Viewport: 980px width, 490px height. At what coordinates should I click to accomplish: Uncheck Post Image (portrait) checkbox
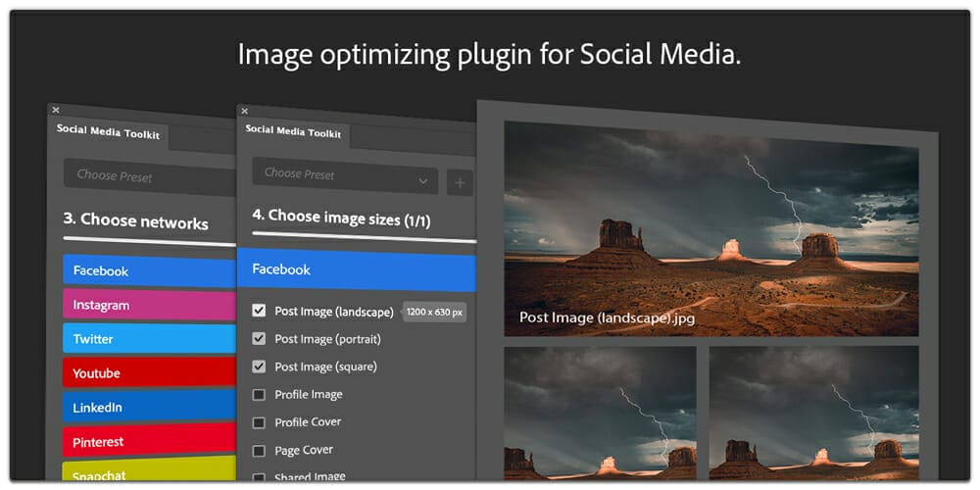(x=259, y=339)
